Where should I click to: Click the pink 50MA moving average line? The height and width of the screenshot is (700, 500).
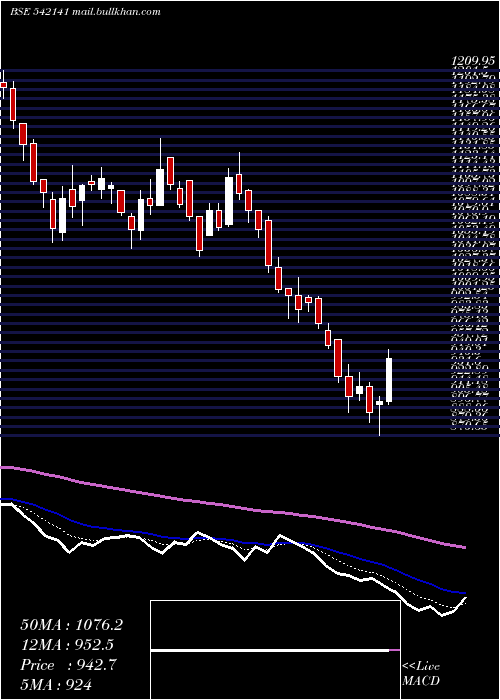(x=233, y=506)
